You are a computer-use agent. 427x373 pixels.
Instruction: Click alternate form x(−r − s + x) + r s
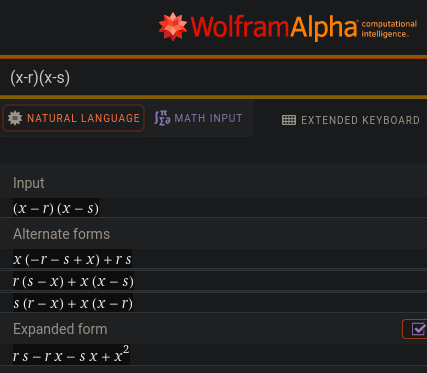pyautogui.click(x=72, y=259)
